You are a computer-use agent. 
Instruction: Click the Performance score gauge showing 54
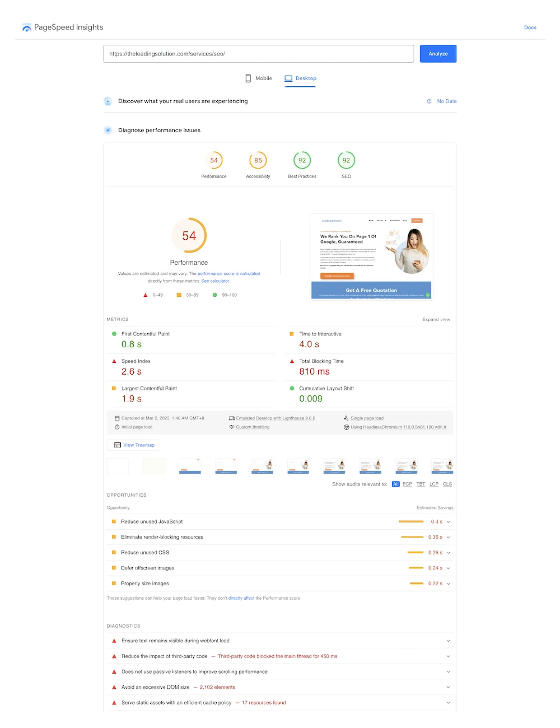(214, 161)
